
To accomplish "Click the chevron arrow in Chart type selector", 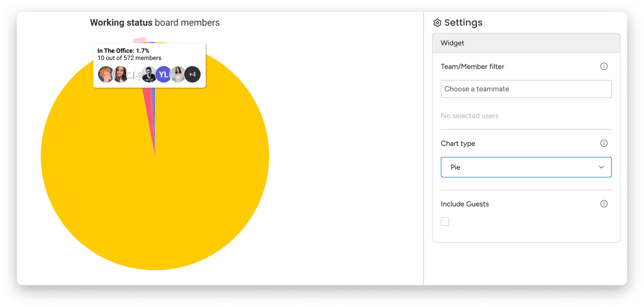I will (x=601, y=167).
